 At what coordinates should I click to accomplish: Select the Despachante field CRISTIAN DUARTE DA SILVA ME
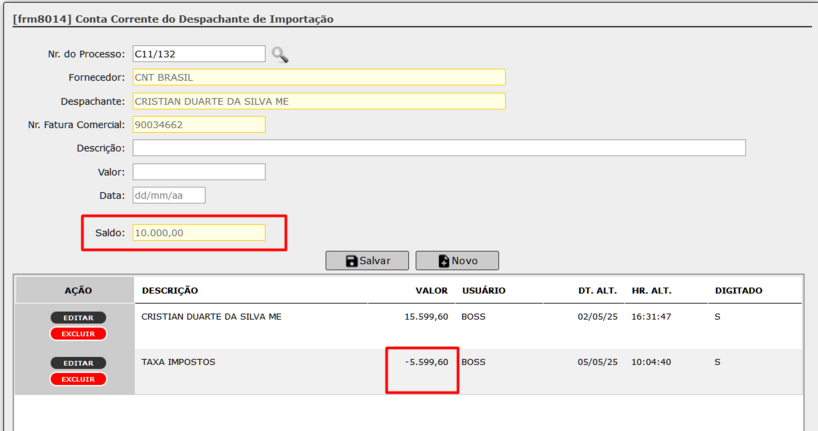click(x=319, y=101)
